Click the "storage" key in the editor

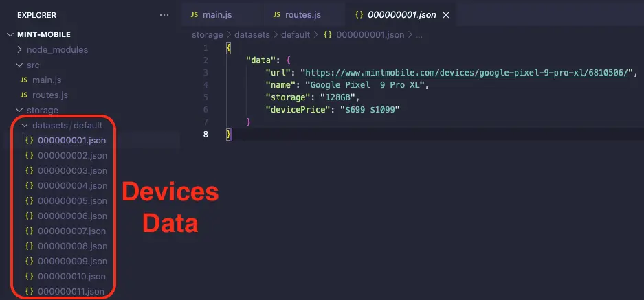[287, 97]
